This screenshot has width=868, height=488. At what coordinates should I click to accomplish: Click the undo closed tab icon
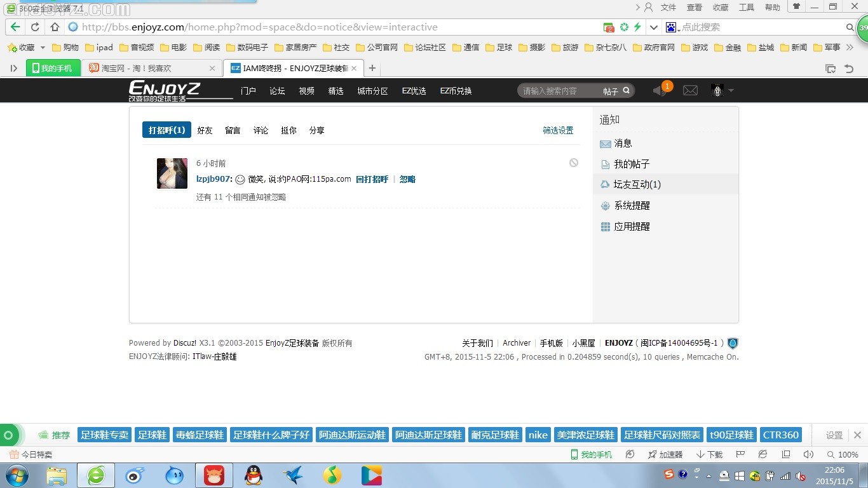click(848, 68)
